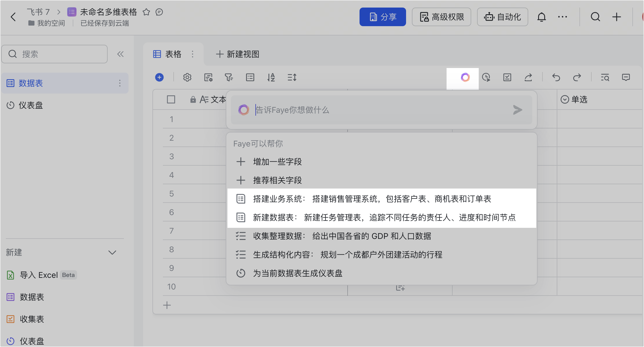Open the comments panel icon in toolbar
The image size is (644, 347).
[626, 77]
